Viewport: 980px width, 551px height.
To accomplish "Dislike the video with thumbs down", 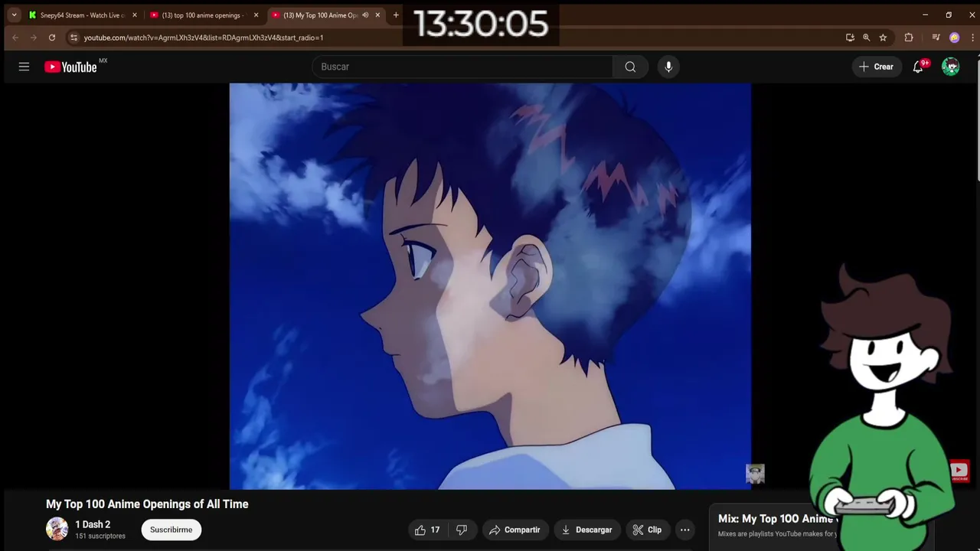I will [462, 530].
